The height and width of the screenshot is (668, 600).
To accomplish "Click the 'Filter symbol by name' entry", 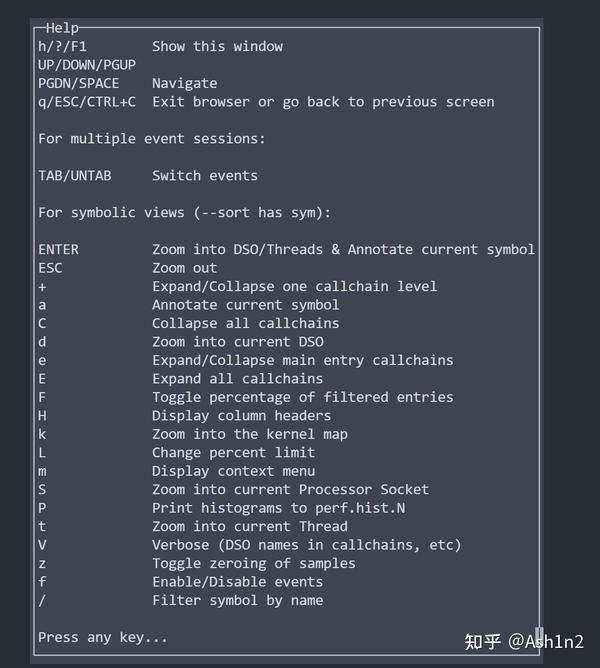I will point(237,600).
